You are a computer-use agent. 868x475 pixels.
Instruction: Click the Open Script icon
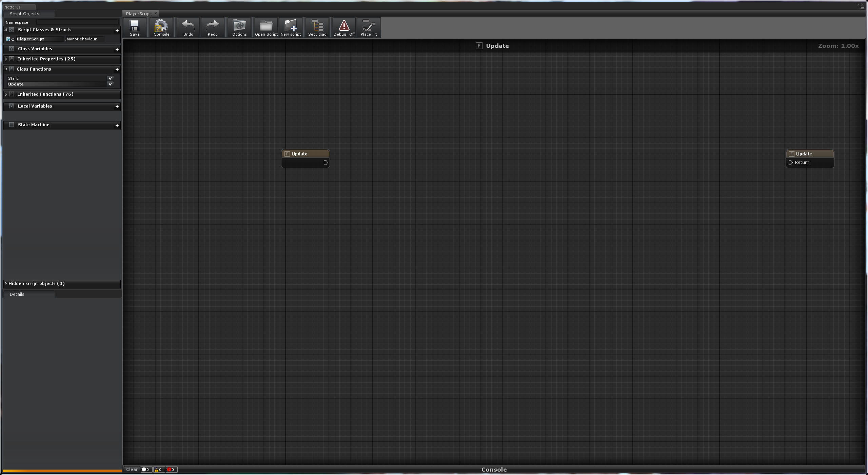click(x=266, y=27)
